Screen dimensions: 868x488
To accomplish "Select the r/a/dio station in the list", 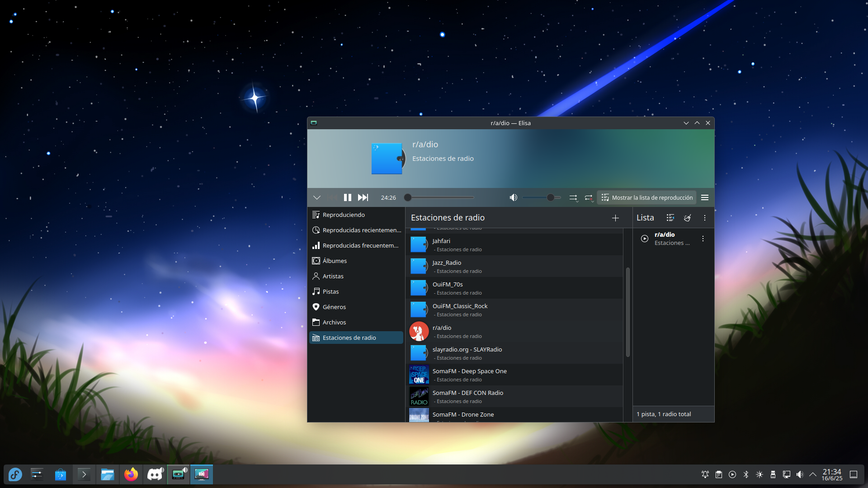I will [514, 331].
